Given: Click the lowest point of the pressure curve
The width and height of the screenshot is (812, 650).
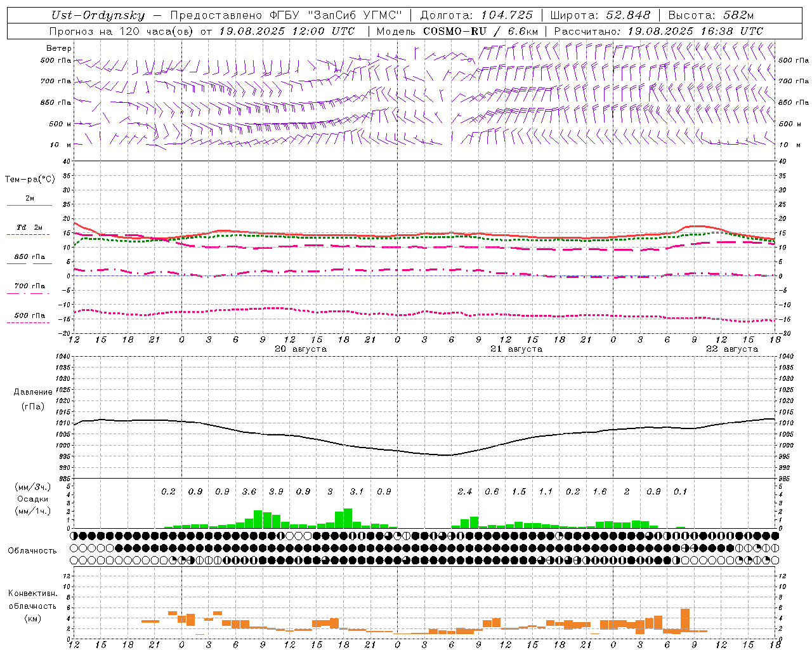Looking at the screenshot, I should click(x=447, y=455).
